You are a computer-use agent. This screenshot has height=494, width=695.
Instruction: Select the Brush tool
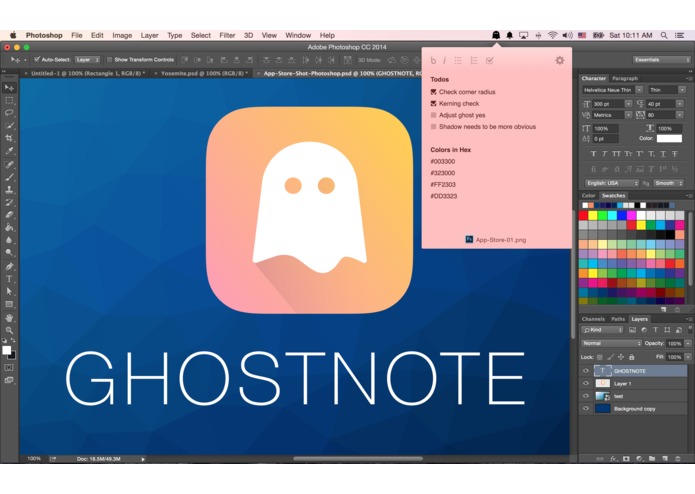[x=9, y=177]
